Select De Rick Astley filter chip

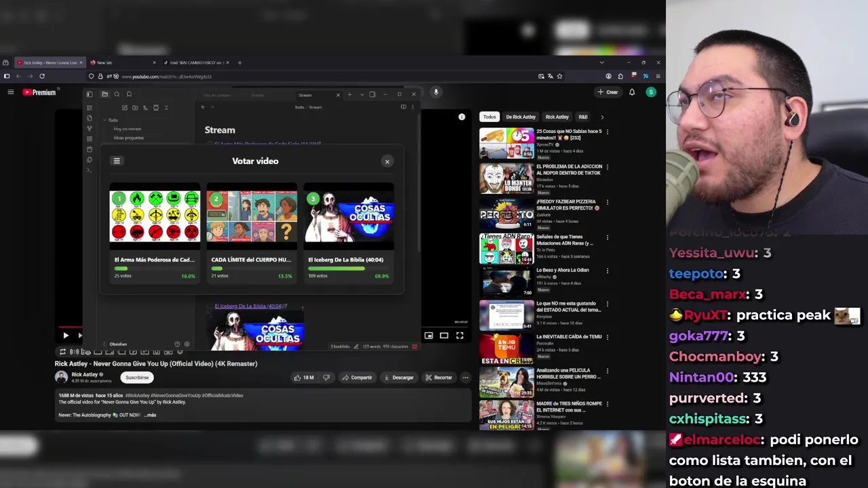tap(521, 117)
